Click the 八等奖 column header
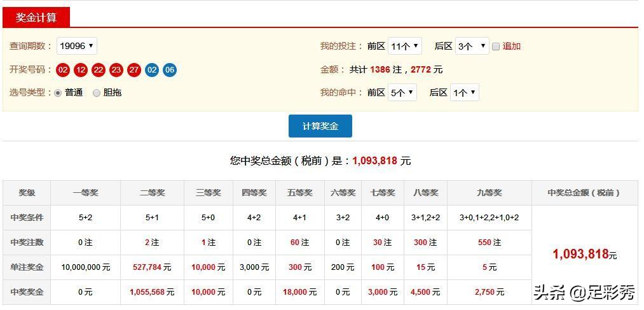This screenshot has width=644, height=310. 425,193
